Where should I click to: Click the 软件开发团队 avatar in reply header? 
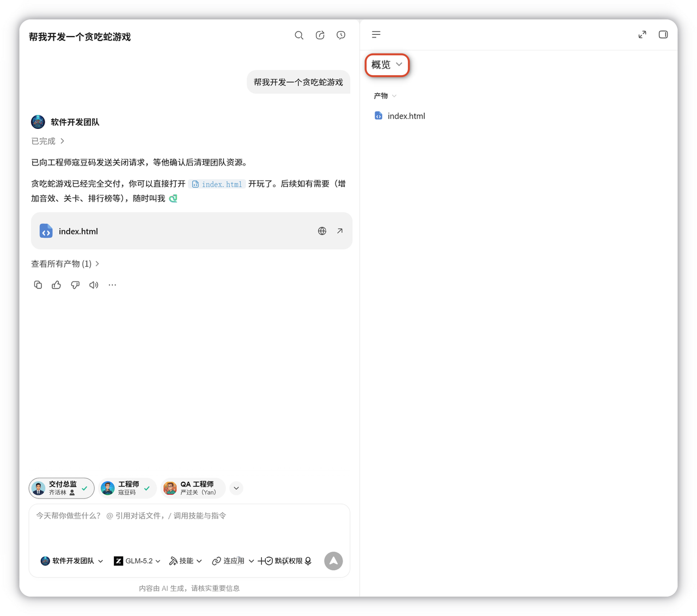[38, 122]
